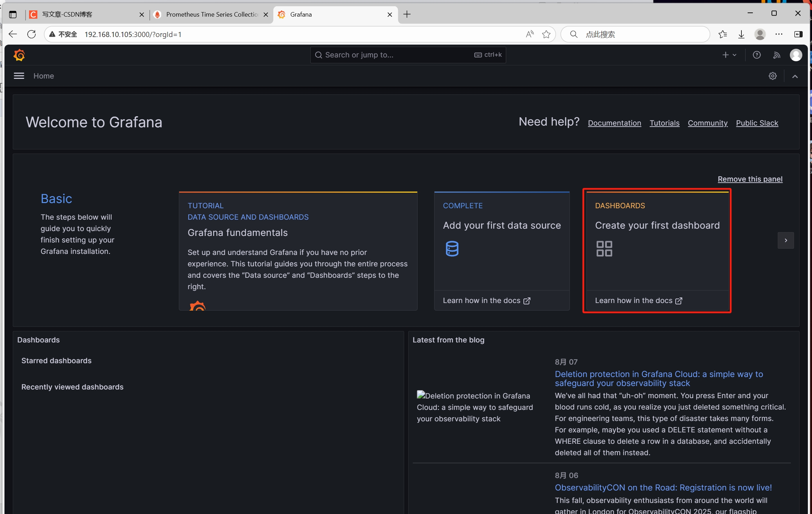
Task: Click the Recently viewed dashboards heading
Action: [72, 387]
